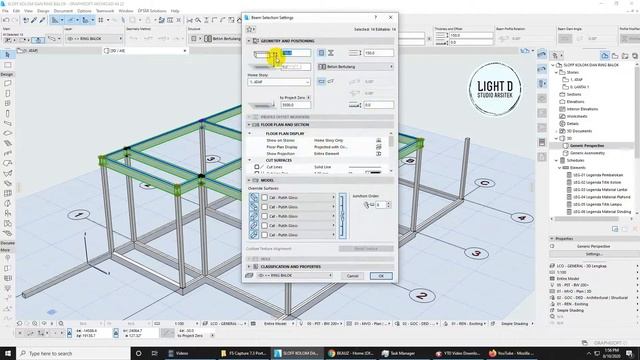Open the Layout Book icon in Navigator
Viewport: 640px width, 360px height.
[x=625, y=56]
